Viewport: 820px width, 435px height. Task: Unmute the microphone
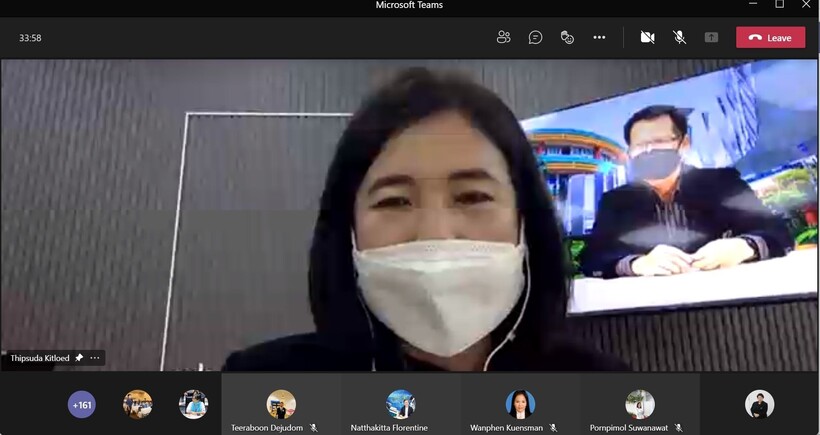click(679, 37)
